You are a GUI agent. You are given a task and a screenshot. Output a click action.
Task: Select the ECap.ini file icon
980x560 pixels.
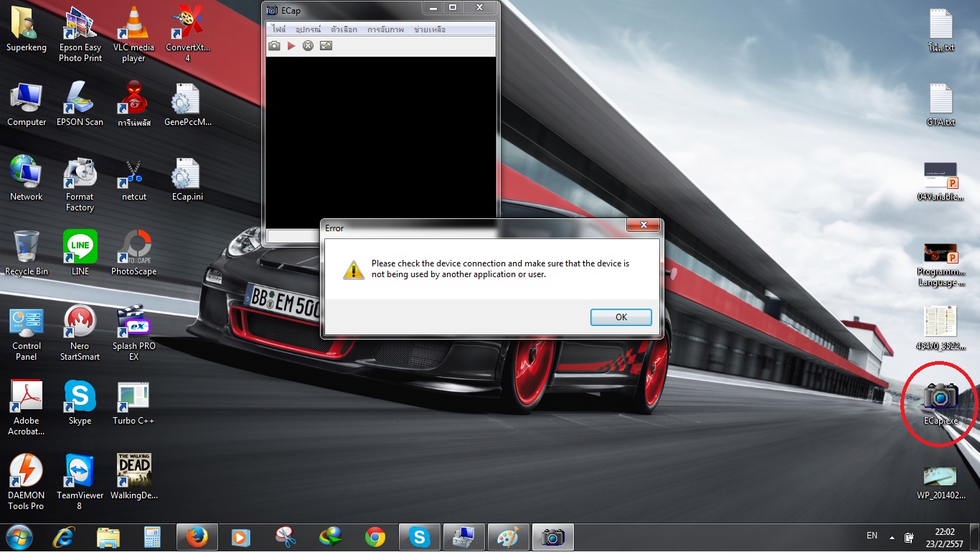[x=187, y=179]
